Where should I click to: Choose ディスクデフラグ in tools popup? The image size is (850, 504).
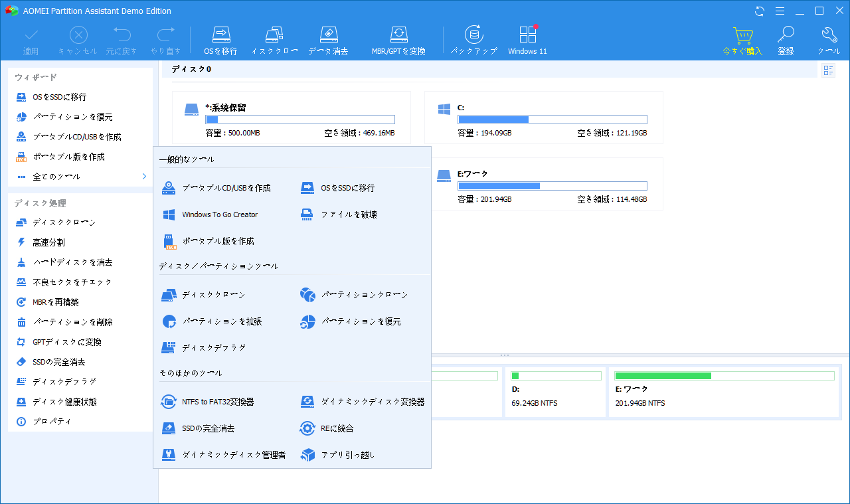(x=205, y=347)
